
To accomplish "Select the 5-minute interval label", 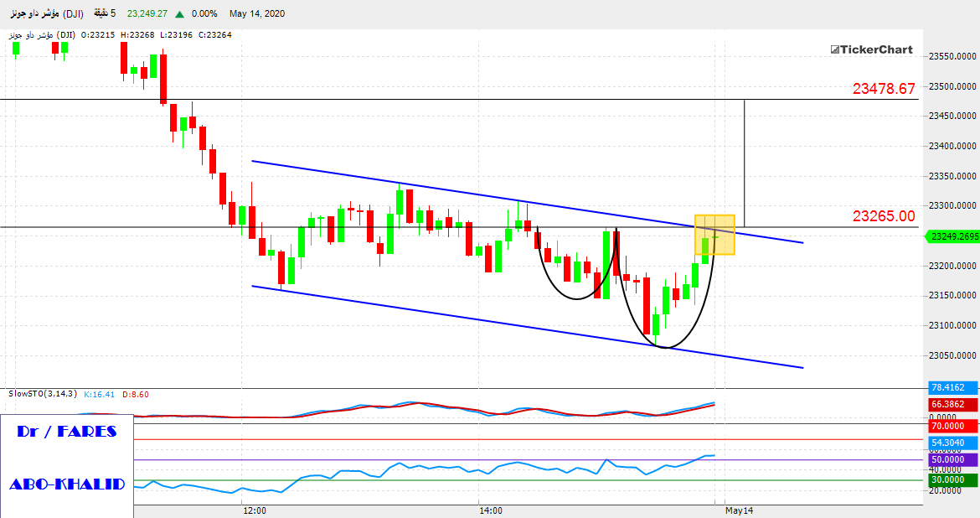I will pyautogui.click(x=105, y=13).
